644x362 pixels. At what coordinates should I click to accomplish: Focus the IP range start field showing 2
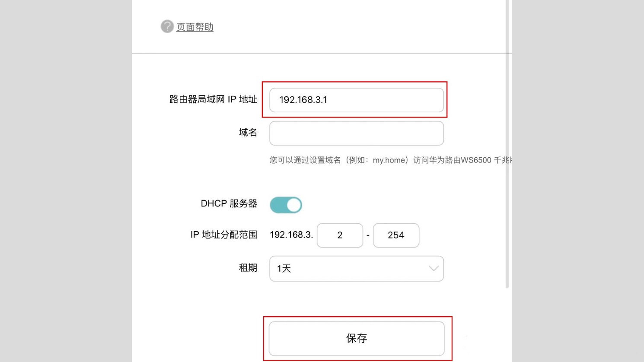coord(340,235)
